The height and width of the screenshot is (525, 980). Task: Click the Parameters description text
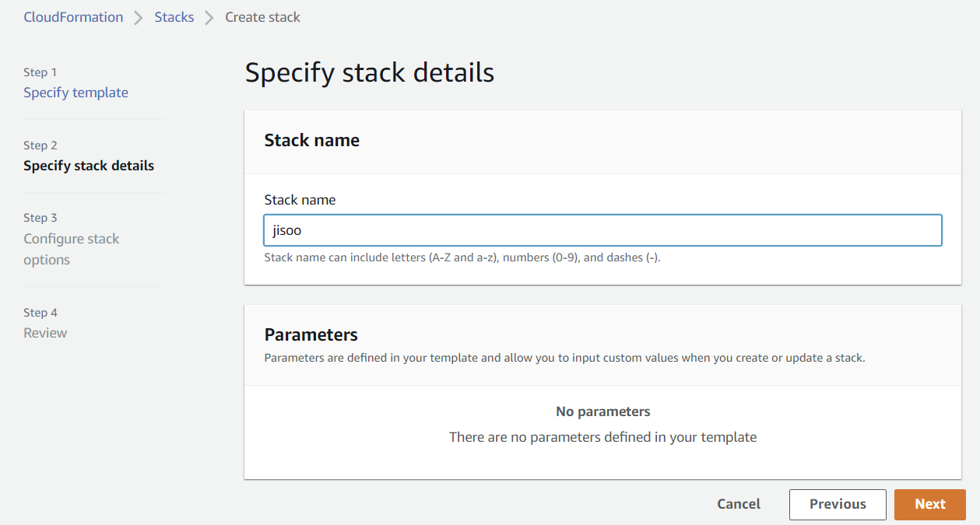564,359
